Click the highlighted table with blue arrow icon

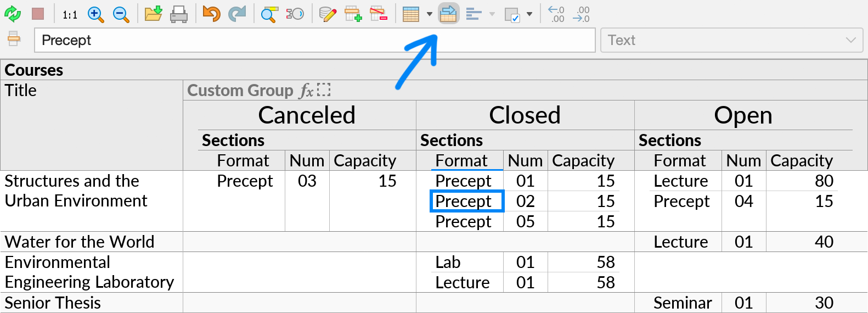448,14
